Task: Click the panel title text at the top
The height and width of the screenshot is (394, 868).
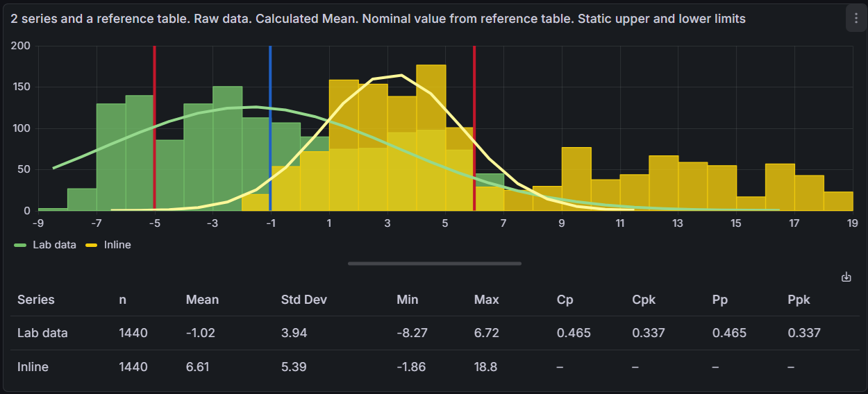Action: 378,19
